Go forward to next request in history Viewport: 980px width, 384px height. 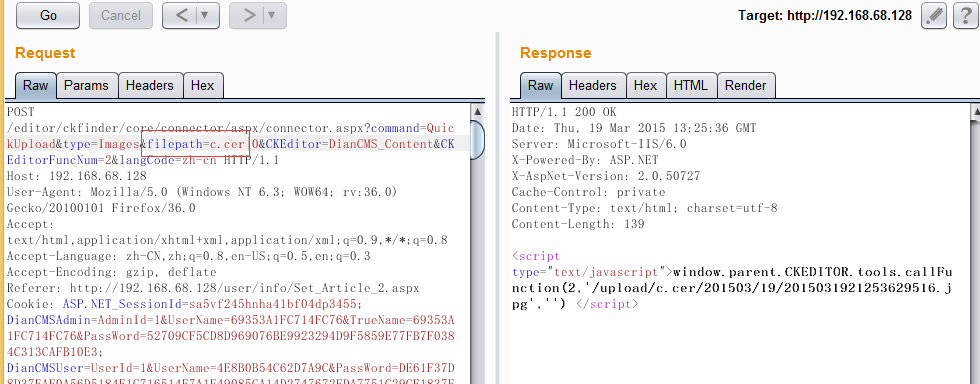coord(249,16)
